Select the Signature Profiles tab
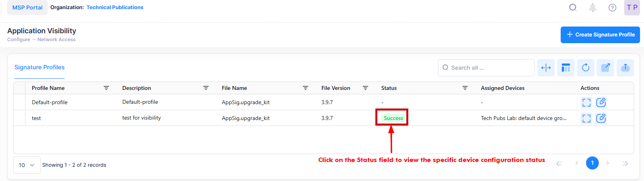The height and width of the screenshot is (181, 644). tap(39, 67)
